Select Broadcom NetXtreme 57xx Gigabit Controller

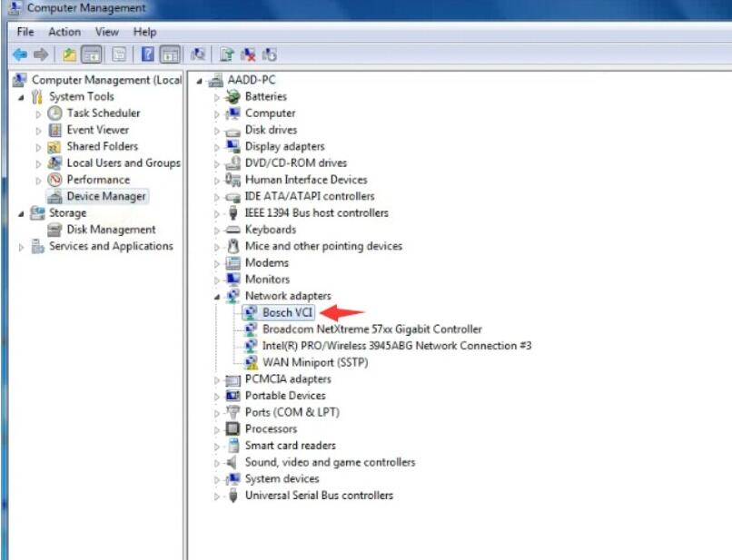[x=372, y=329]
